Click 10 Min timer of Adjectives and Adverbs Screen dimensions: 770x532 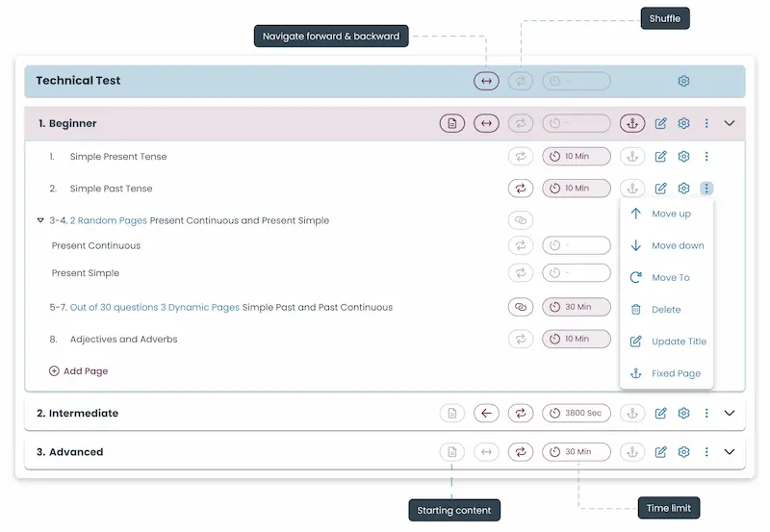(577, 340)
